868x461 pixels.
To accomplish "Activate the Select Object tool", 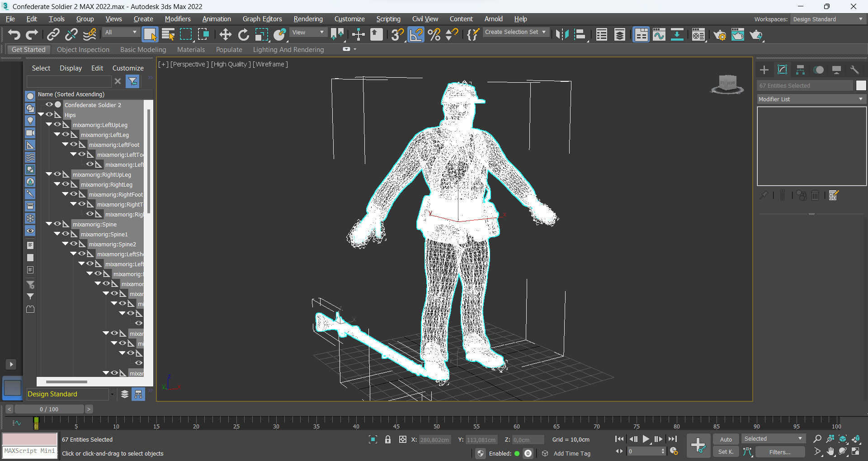I will click(x=150, y=34).
